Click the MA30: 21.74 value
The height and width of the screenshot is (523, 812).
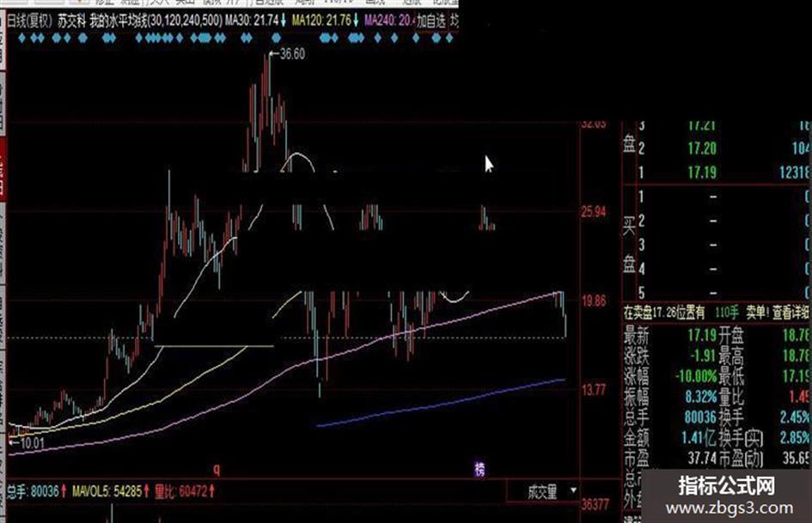(x=253, y=21)
